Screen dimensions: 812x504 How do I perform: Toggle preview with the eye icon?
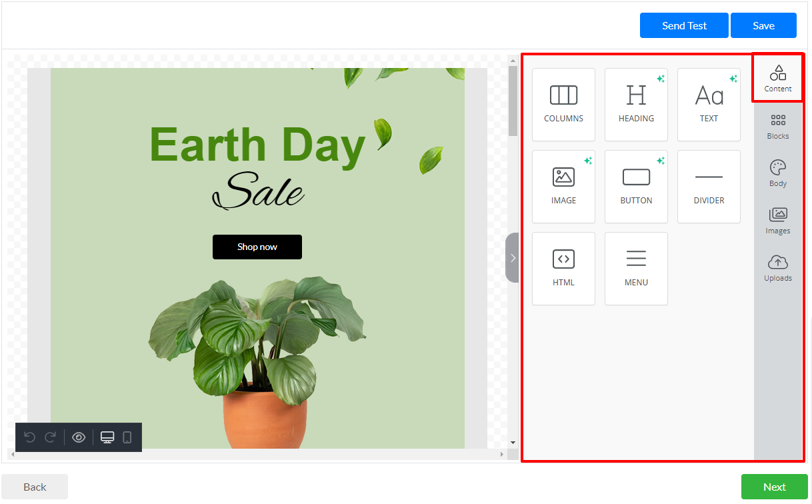coord(79,437)
